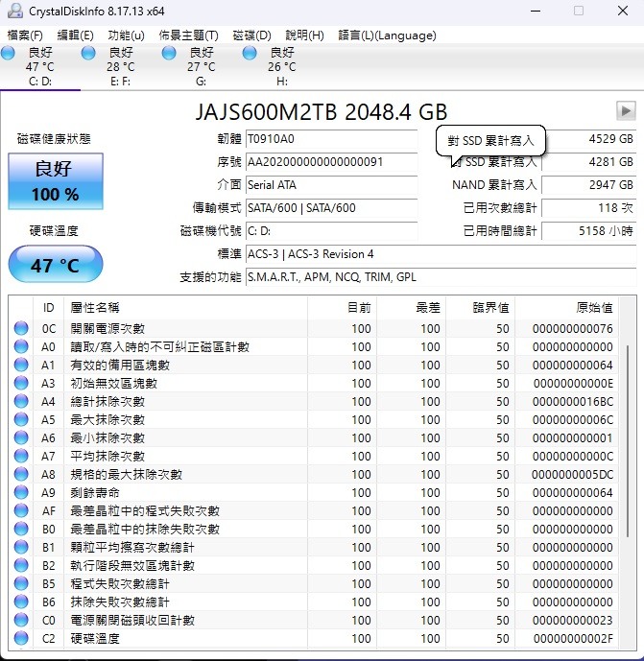Select the 規格的最大抹除次數 attribute row
This screenshot has height=661, width=644.
pyautogui.click(x=313, y=474)
